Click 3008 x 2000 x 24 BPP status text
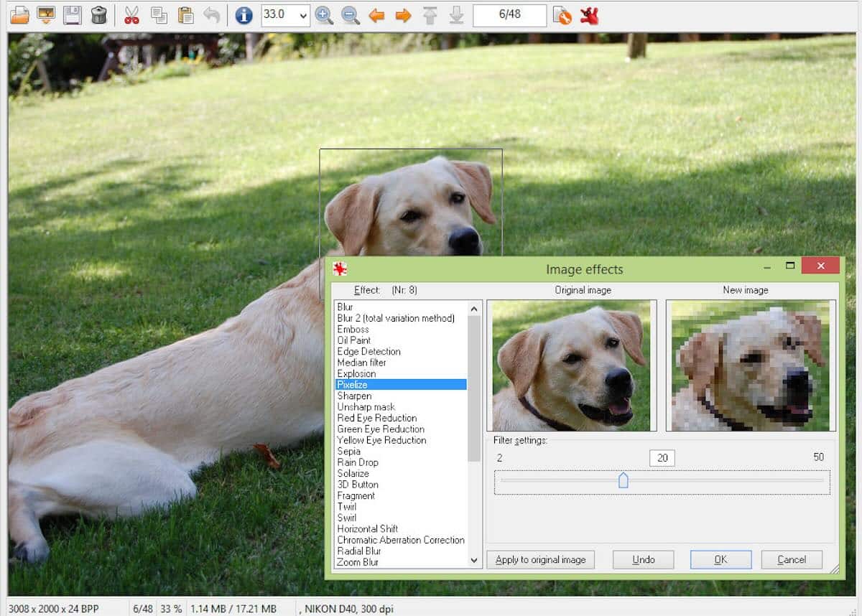 tap(53, 609)
